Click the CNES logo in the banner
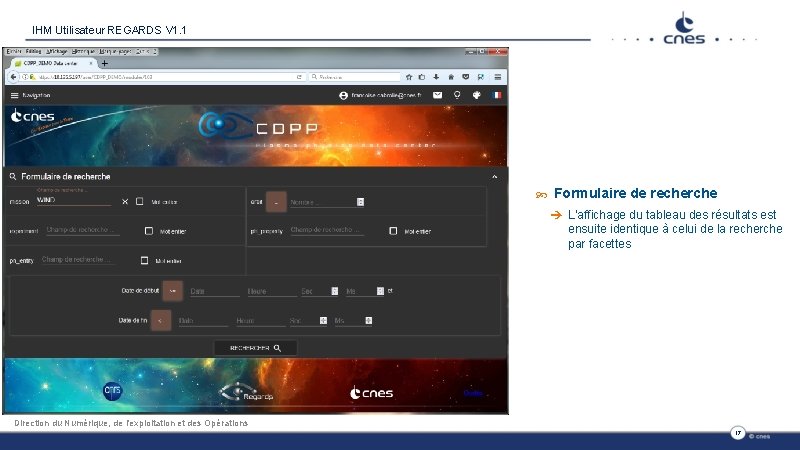 [32, 117]
